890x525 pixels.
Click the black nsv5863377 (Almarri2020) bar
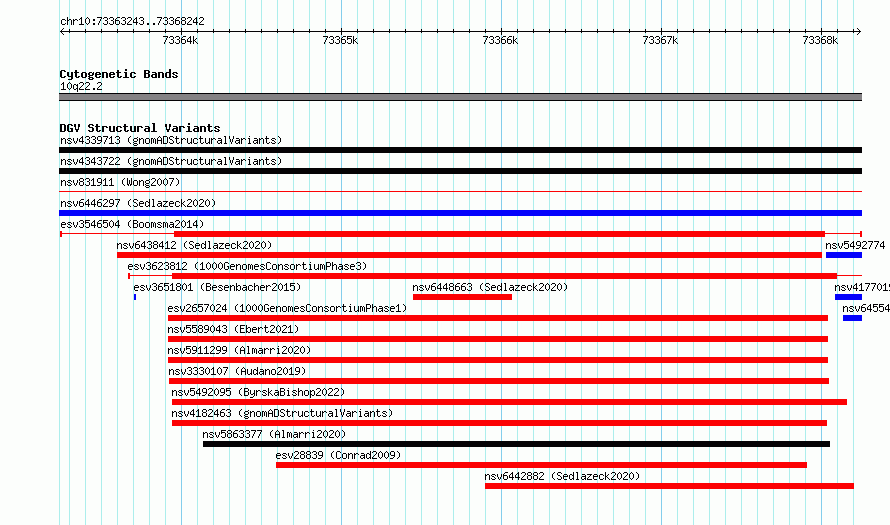tap(517, 444)
